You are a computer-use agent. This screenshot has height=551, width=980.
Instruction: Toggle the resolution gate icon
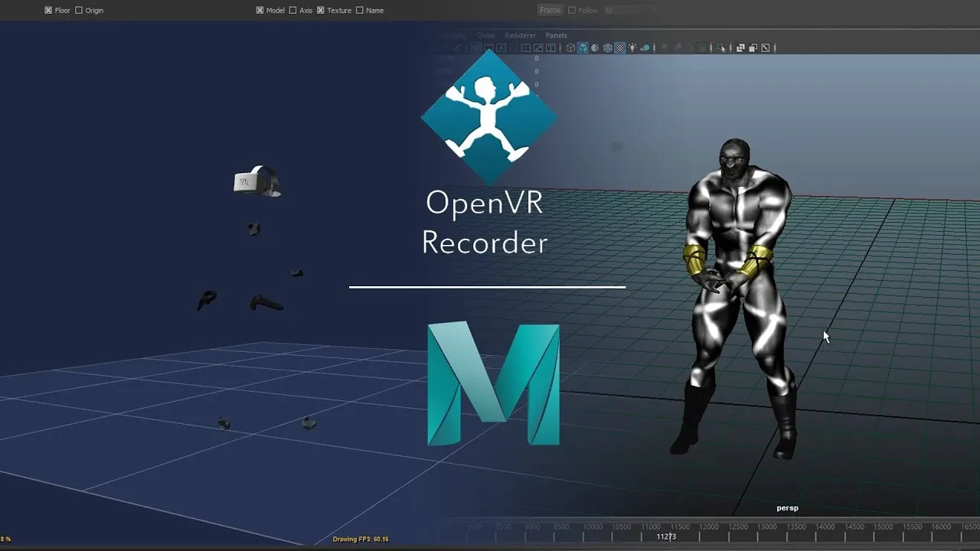(501, 47)
